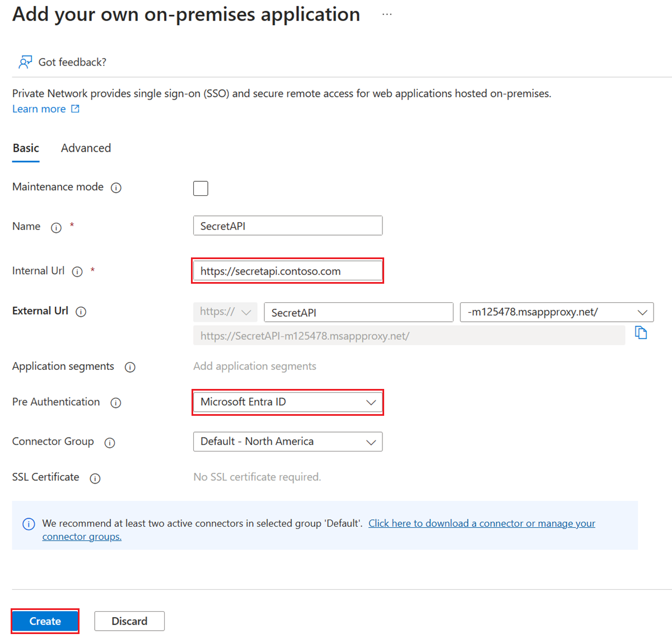Image resolution: width=672 pixels, height=643 pixels.
Task: Click the Name input field showing SecretAPI
Action: (287, 225)
